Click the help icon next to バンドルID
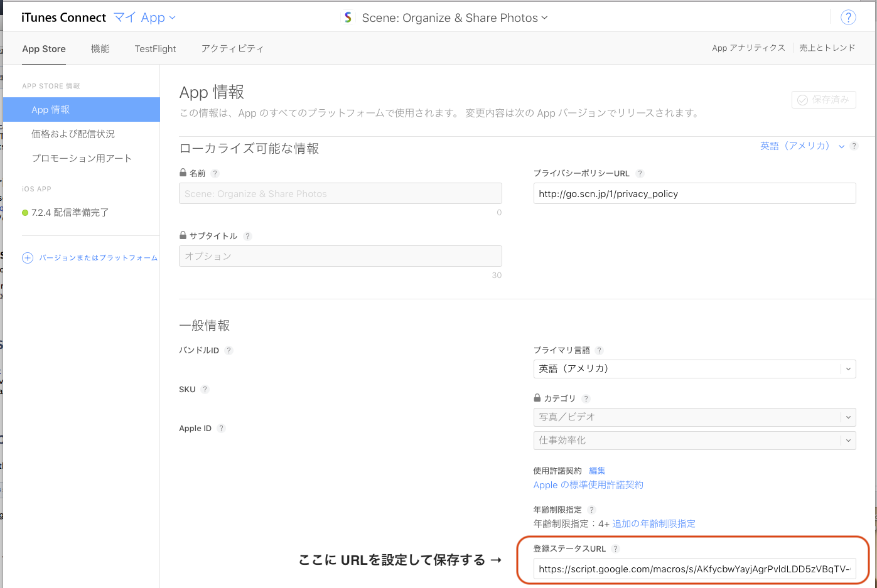 (x=229, y=350)
